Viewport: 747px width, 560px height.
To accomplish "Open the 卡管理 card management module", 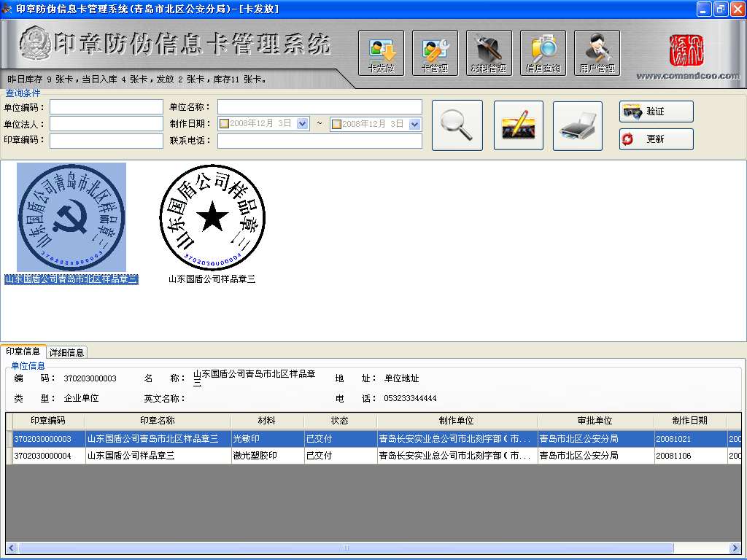I will (x=435, y=52).
